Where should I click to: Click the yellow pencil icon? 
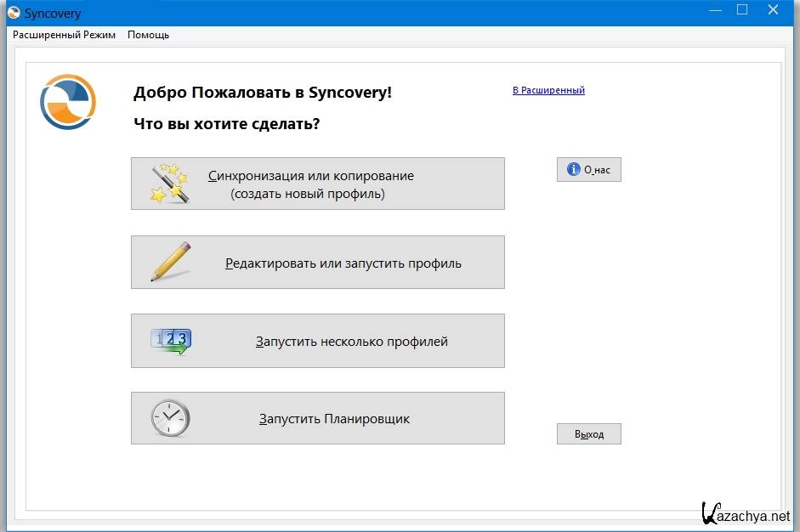coord(170,262)
